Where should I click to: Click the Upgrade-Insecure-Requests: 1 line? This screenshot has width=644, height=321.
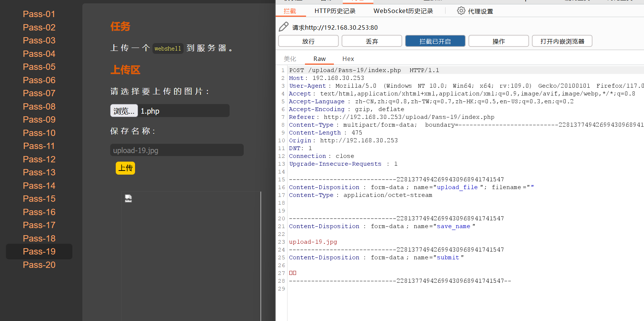click(x=343, y=164)
